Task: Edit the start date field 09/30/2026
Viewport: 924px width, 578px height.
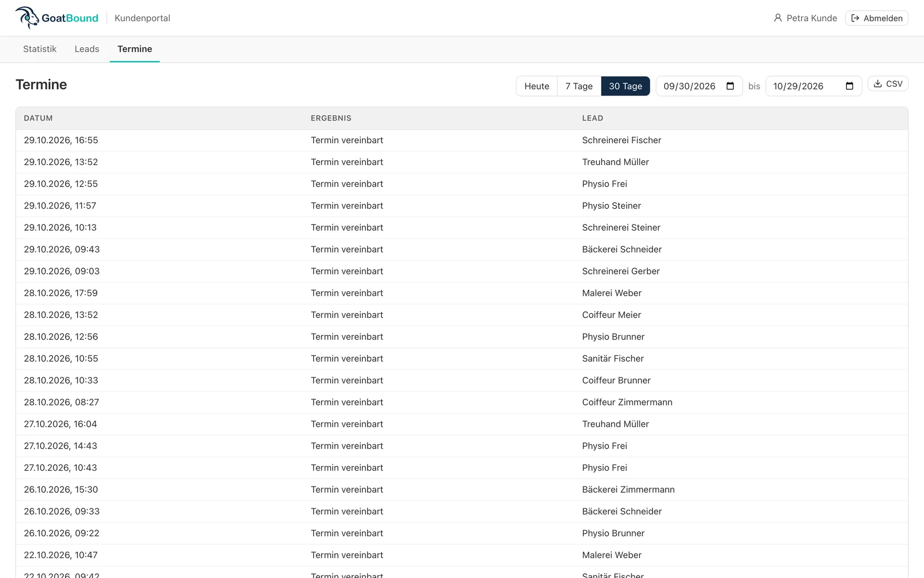Action: pyautogui.click(x=699, y=86)
